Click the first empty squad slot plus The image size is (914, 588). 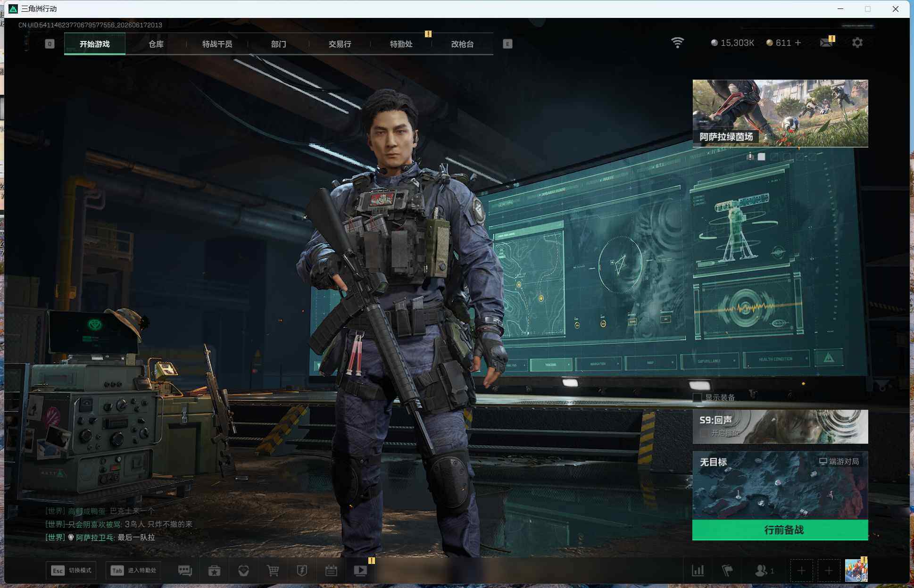tap(801, 571)
